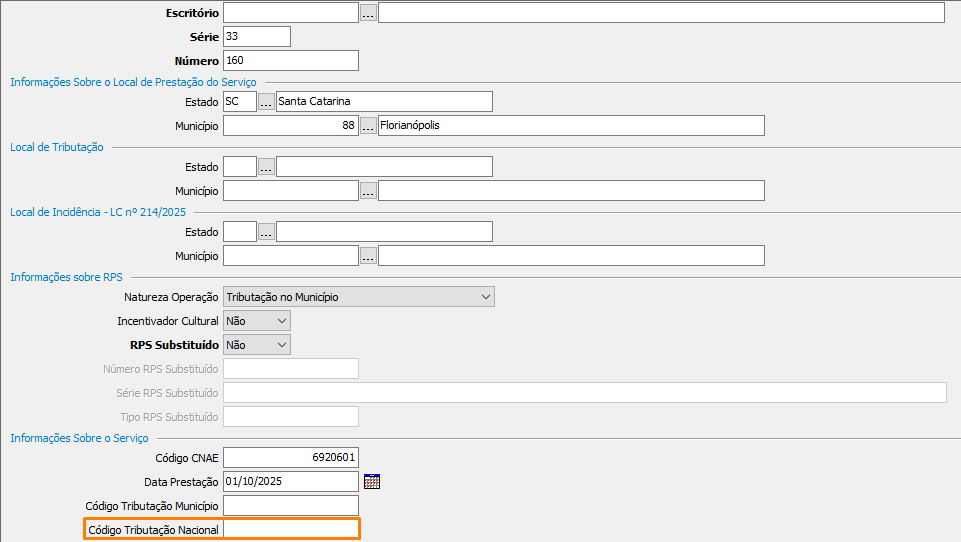Click the Município code field showing 88

click(290, 126)
